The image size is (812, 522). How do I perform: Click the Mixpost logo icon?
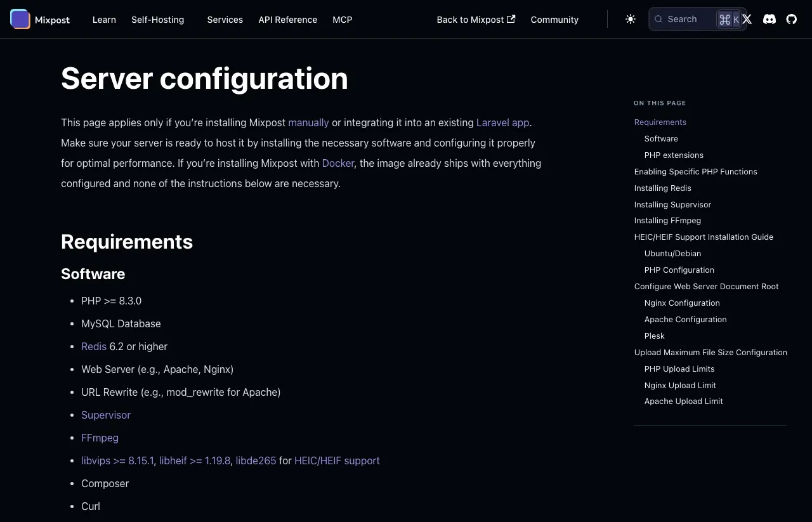(20, 19)
